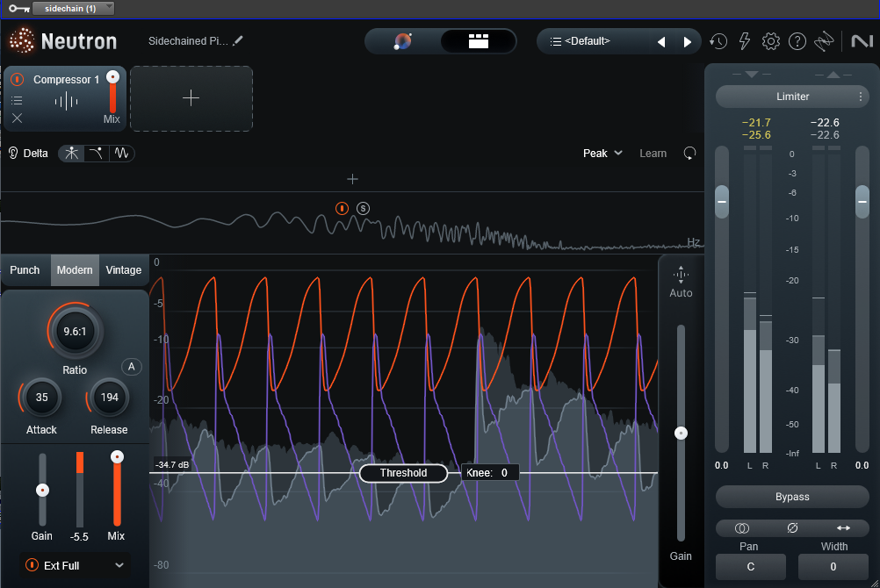Screen dimensions: 880x588
Task: Click the Limiter button
Action: coord(792,97)
